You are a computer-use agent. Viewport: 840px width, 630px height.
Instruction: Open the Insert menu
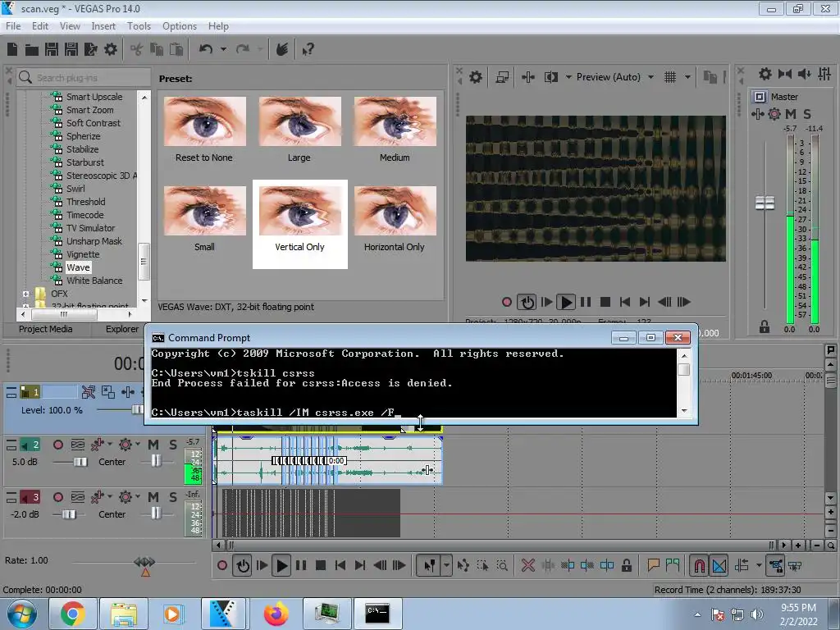click(x=103, y=25)
